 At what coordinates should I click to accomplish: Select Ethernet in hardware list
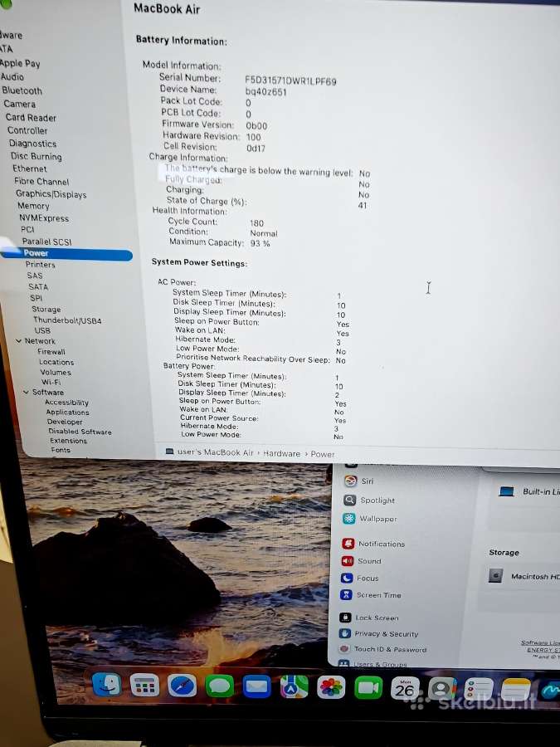[30, 168]
